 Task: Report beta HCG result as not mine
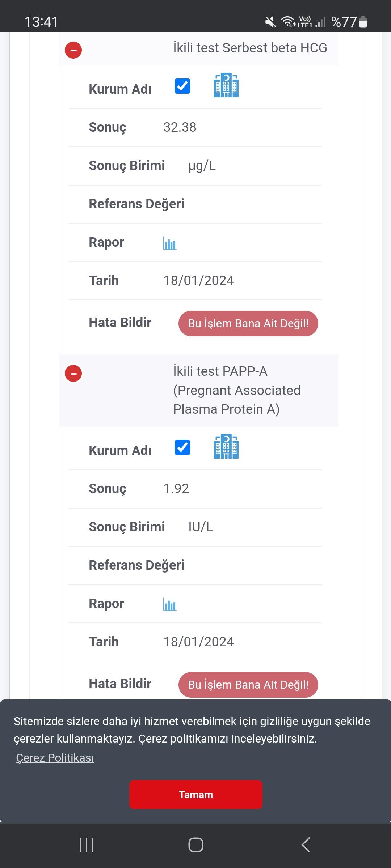(248, 323)
